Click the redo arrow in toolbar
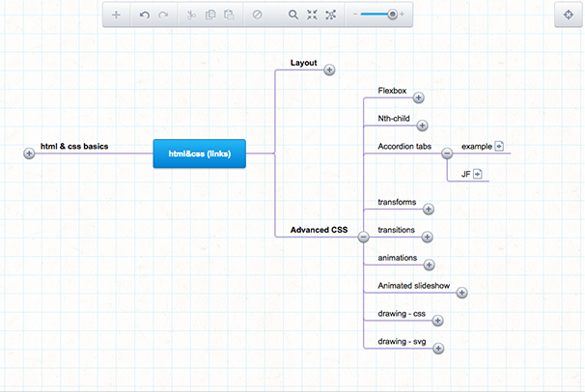Screen dimensions: 585x392 click(163, 15)
